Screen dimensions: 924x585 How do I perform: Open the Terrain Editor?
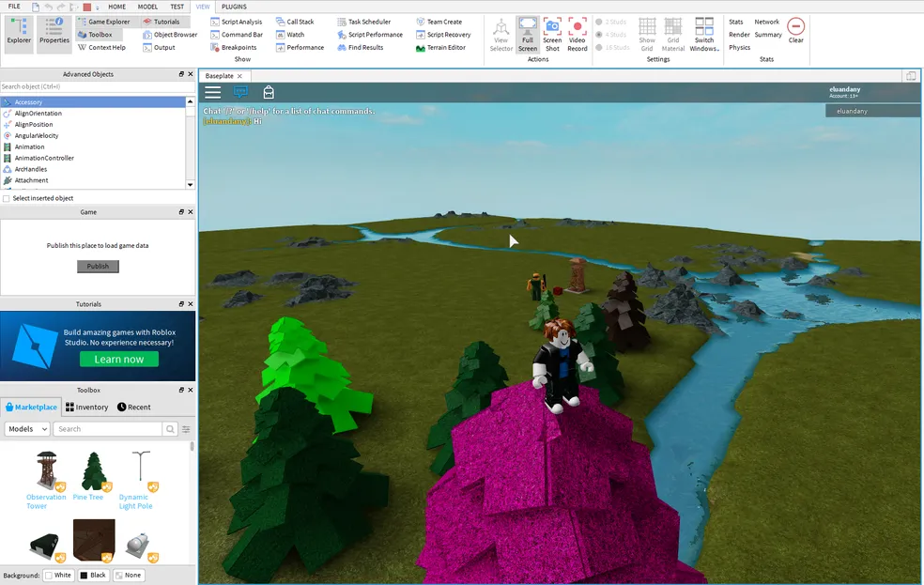[440, 48]
